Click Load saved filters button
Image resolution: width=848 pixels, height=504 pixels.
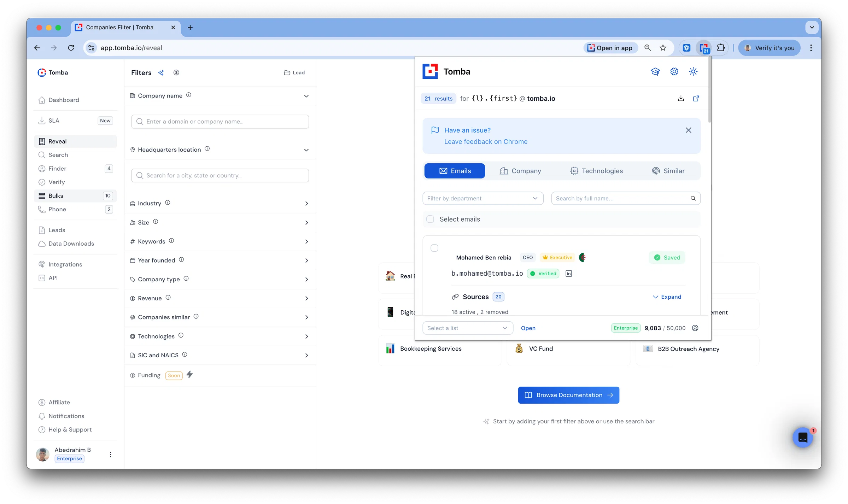click(294, 73)
